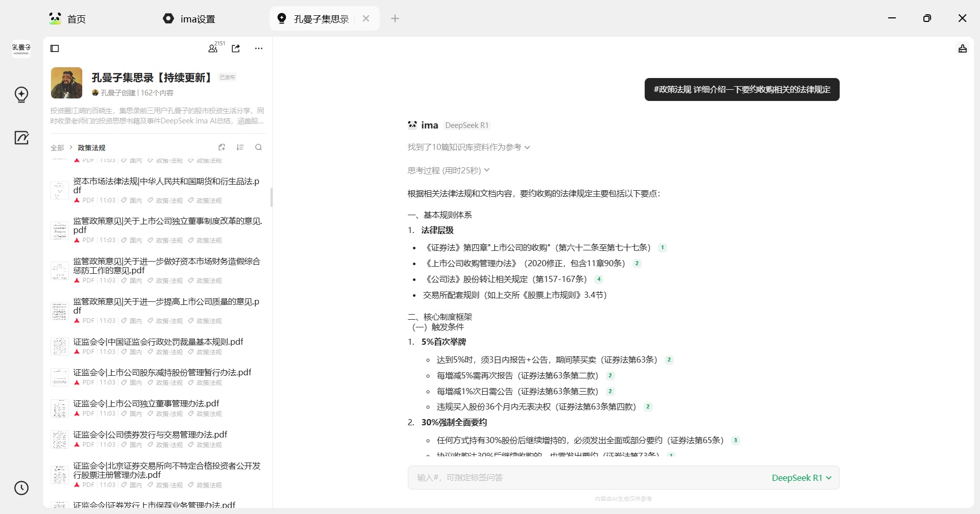980x514 pixels.
Task: Click the sort order icon in file list
Action: click(x=240, y=147)
